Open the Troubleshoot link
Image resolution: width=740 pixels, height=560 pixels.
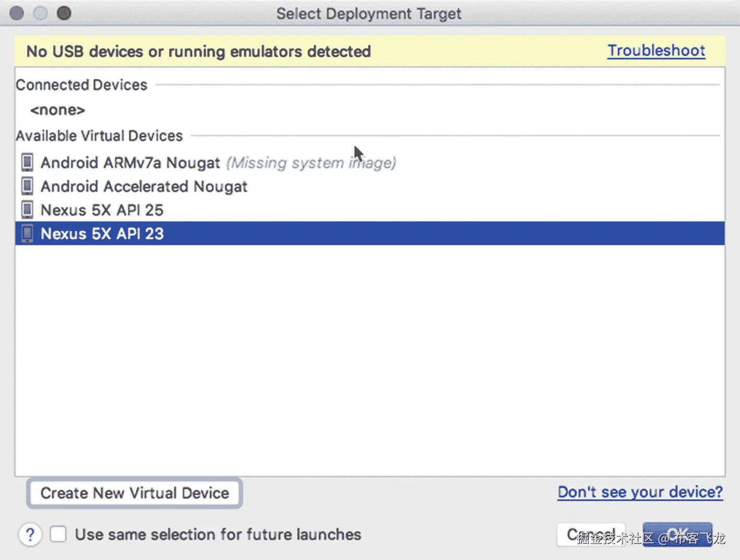[x=656, y=51]
